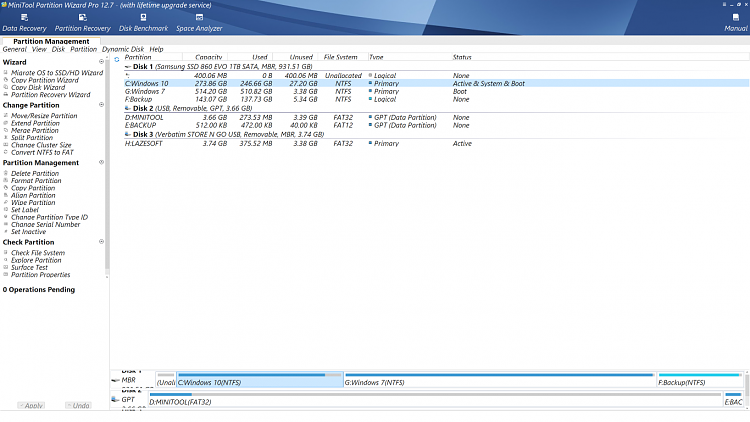
Task: Launch Copy Partition Wizard
Action: [45, 80]
